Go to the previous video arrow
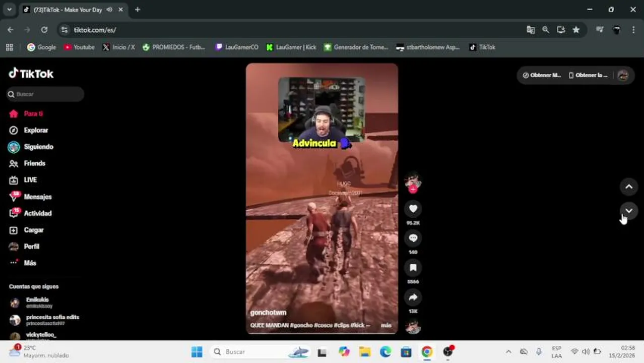Image resolution: width=644 pixels, height=363 pixels. tap(629, 187)
